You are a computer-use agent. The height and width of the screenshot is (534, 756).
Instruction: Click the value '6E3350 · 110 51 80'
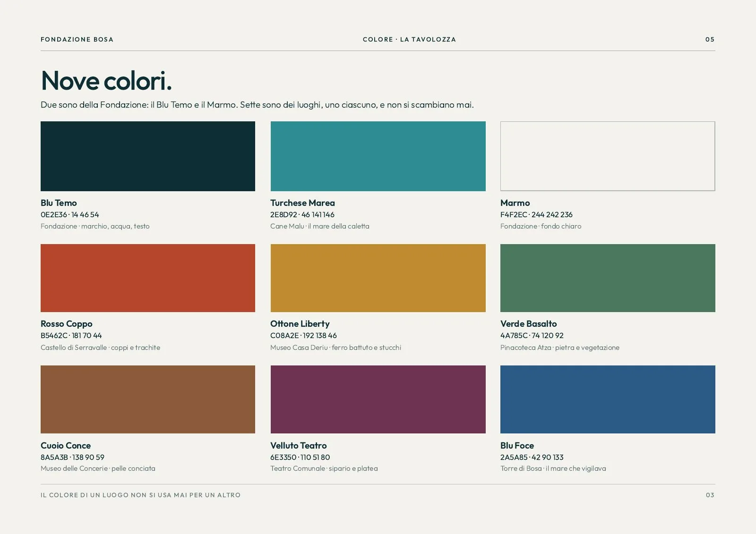coord(300,458)
